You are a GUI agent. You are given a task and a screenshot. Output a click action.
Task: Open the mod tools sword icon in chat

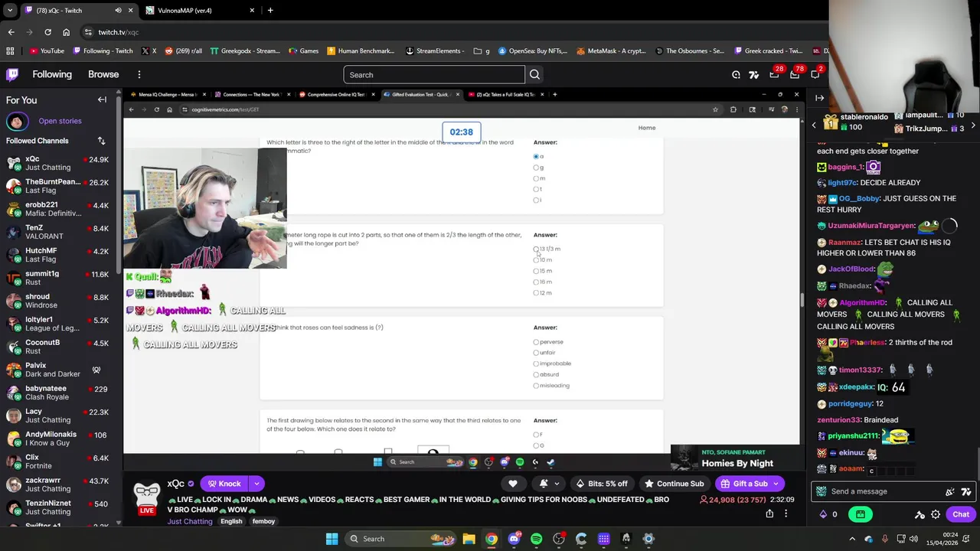[920, 514]
